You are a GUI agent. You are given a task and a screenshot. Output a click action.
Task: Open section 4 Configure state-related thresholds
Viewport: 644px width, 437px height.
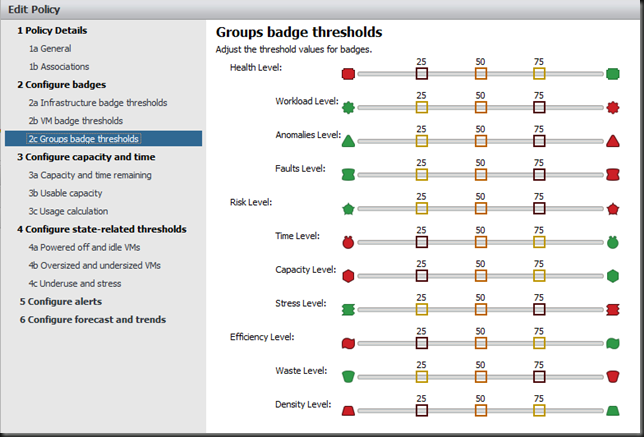(x=102, y=229)
